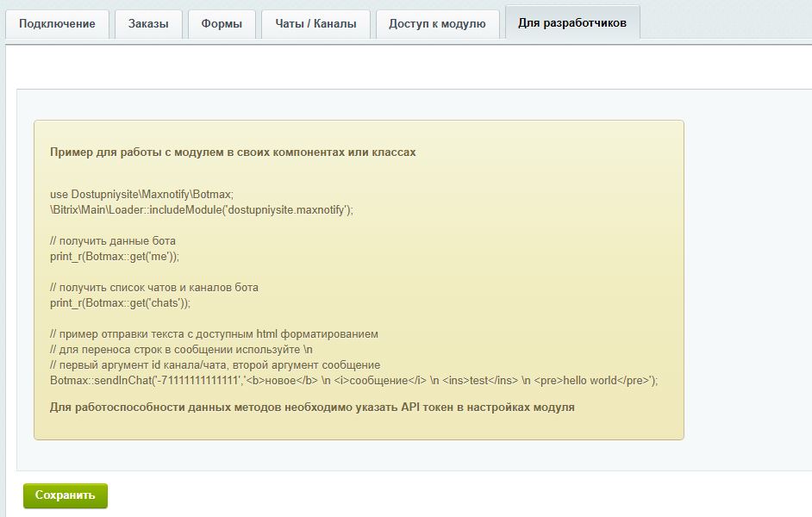
Task: Open the Заказы tab
Action: tap(148, 24)
